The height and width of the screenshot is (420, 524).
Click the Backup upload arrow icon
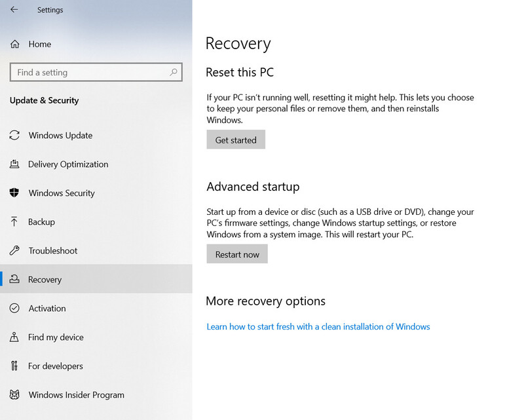coord(14,221)
